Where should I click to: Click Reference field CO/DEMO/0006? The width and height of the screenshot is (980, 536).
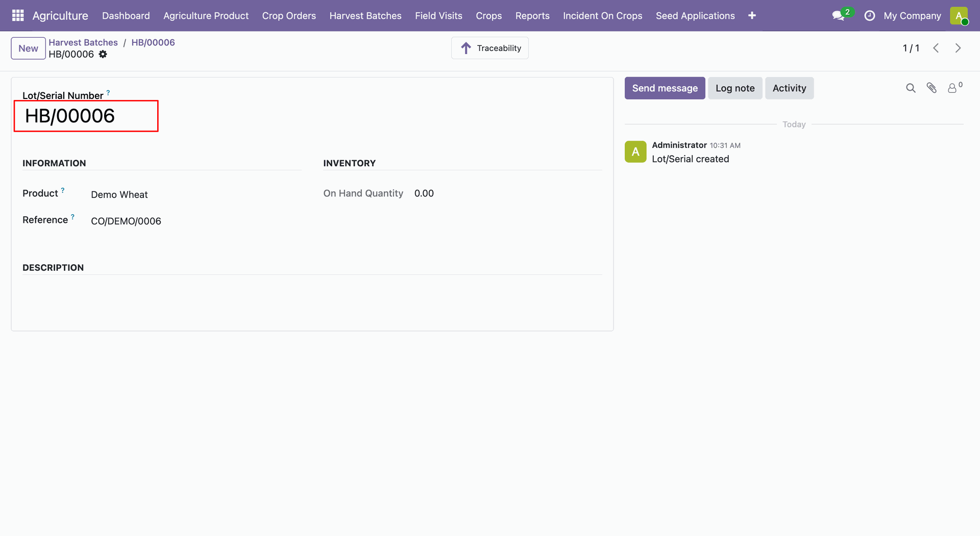tap(126, 221)
